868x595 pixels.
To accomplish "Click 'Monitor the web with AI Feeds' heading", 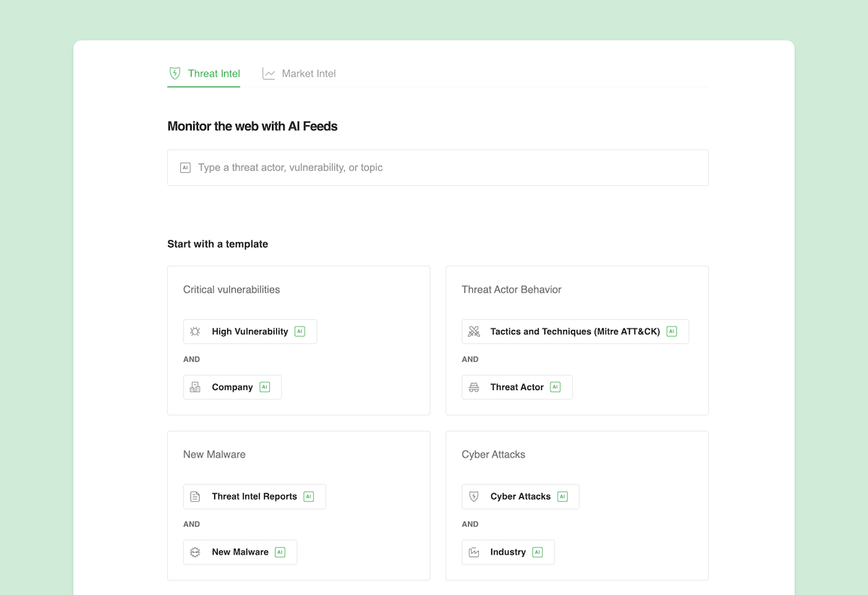I will pyautogui.click(x=252, y=126).
